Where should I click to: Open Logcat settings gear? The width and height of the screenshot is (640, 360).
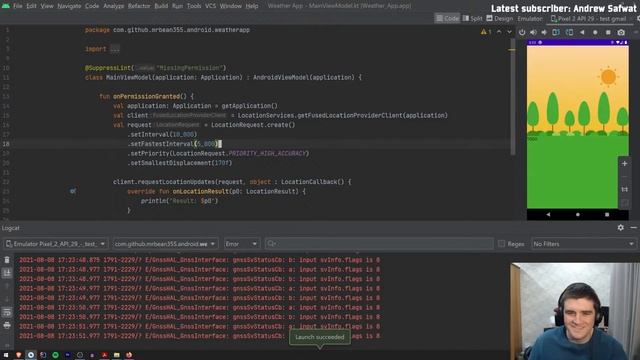620,228
